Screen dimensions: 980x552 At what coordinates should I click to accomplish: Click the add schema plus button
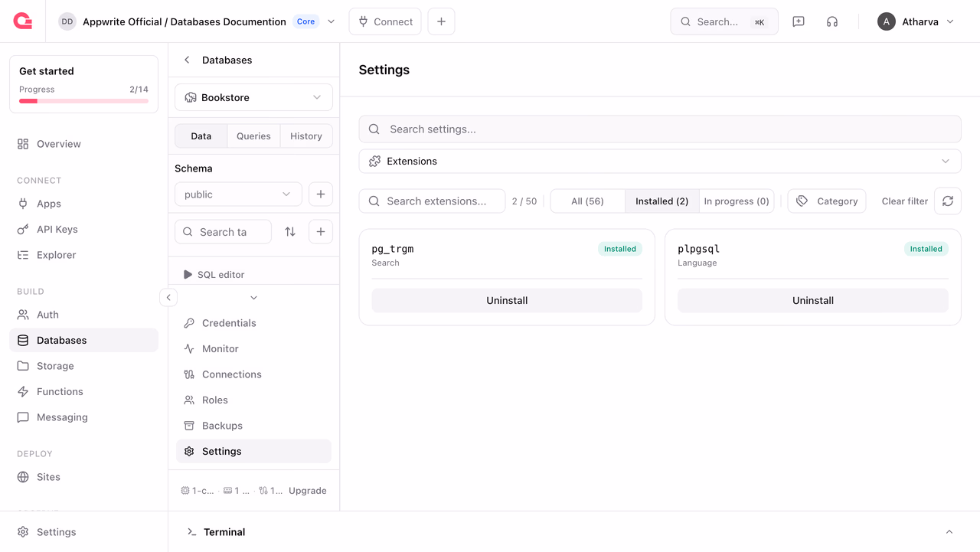(321, 194)
